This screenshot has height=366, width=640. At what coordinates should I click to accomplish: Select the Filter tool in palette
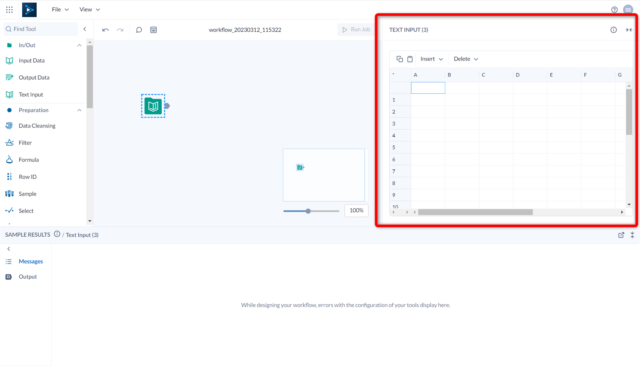coord(24,142)
